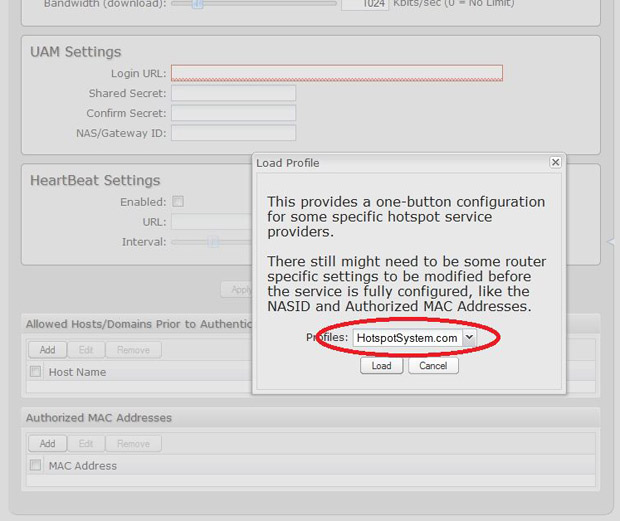Enable the HeartBeat checkbox
The height and width of the screenshot is (521, 620).
pyautogui.click(x=178, y=202)
